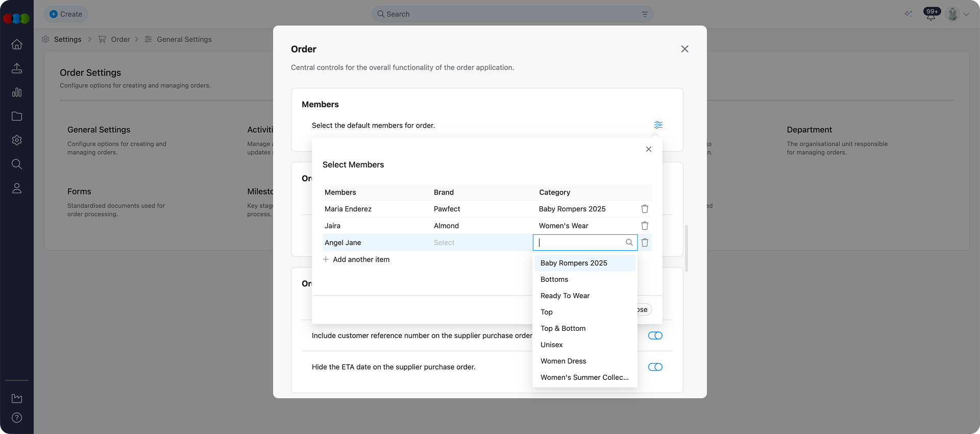The height and width of the screenshot is (434, 980).
Task: Go to Home in left sidebar
Action: point(17,44)
